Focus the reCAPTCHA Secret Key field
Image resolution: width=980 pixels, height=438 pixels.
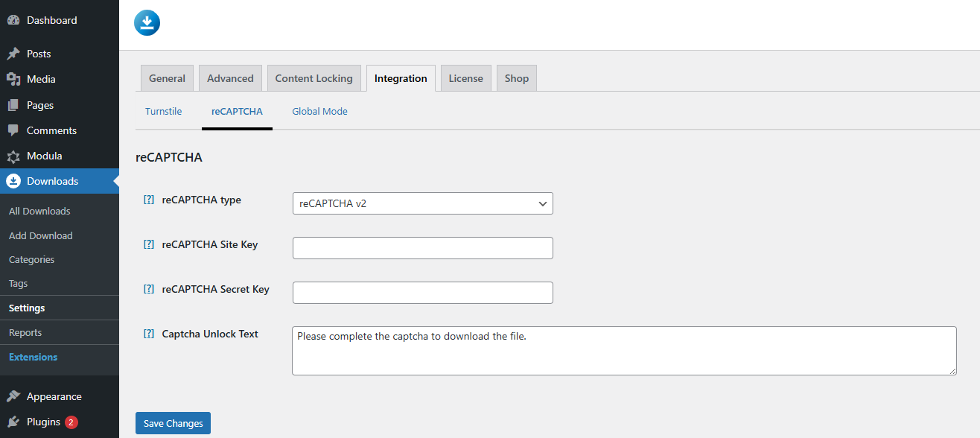(x=423, y=293)
